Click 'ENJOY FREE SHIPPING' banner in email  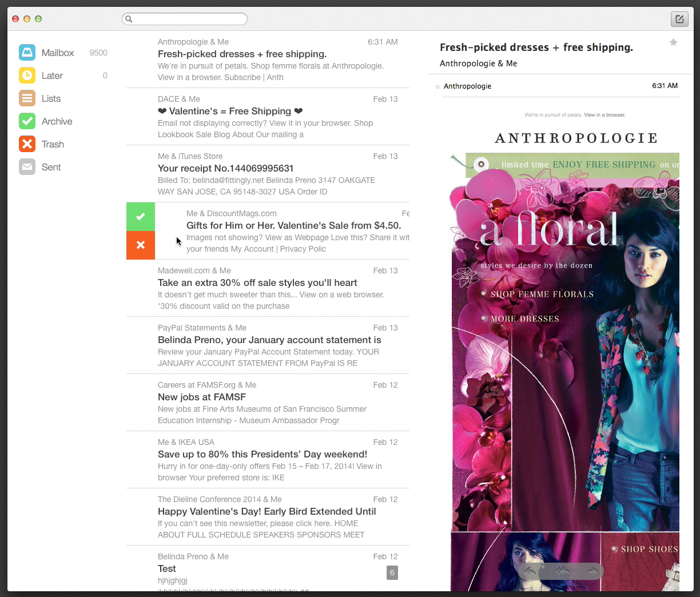tap(604, 165)
